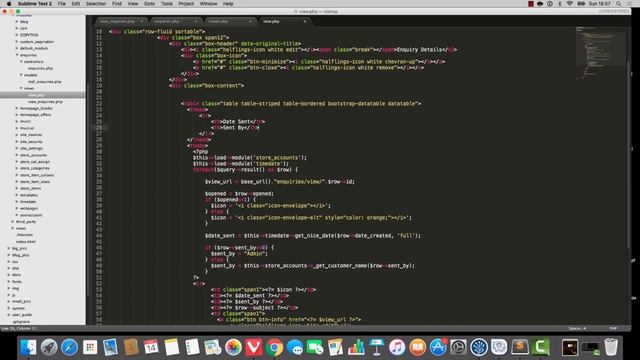Open the Project menu
The image size is (640, 360).
[x=186, y=4]
